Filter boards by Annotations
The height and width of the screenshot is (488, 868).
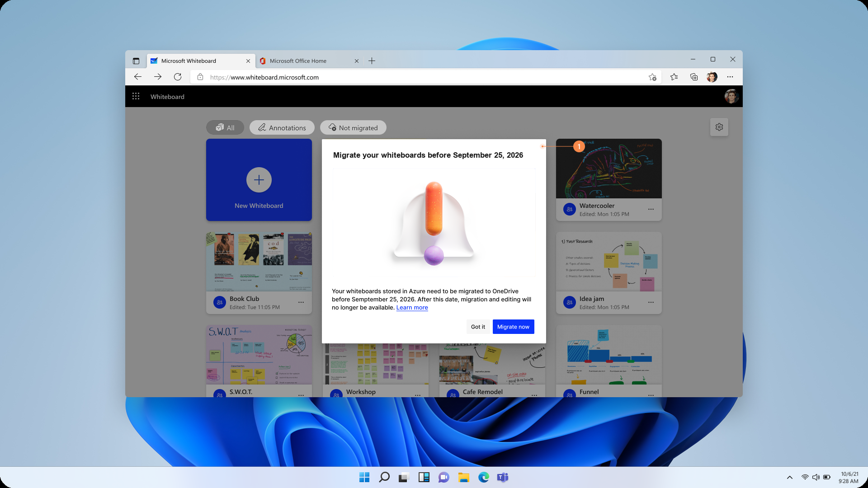coord(282,127)
